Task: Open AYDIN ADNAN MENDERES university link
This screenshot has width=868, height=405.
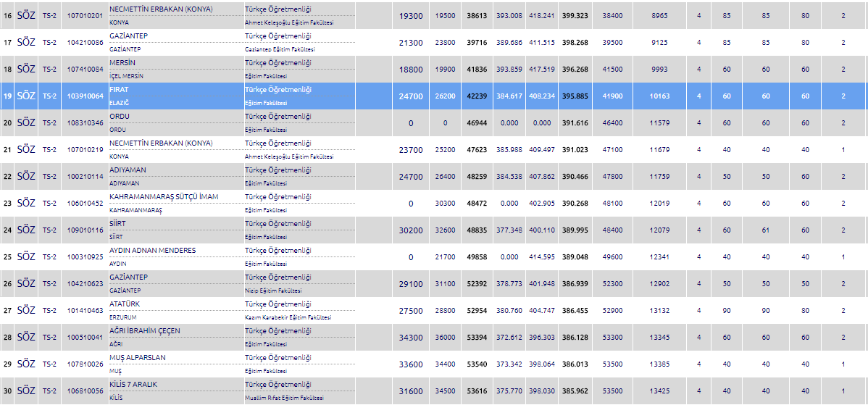Action: point(152,251)
